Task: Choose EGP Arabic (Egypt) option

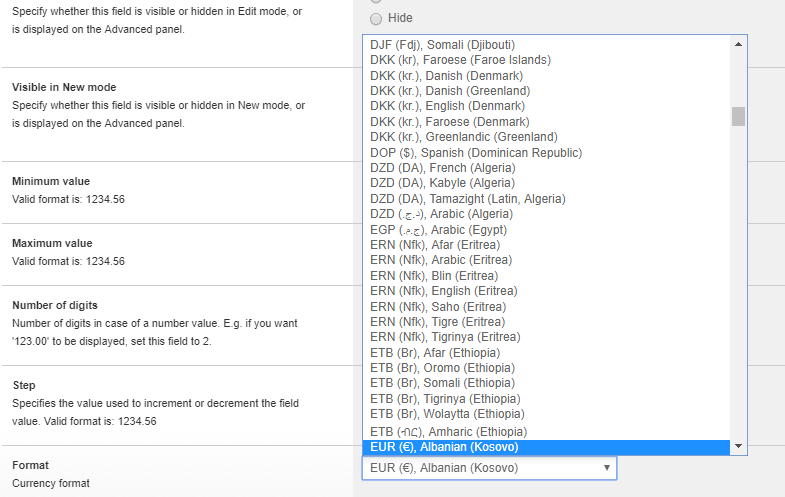Action: (x=546, y=230)
